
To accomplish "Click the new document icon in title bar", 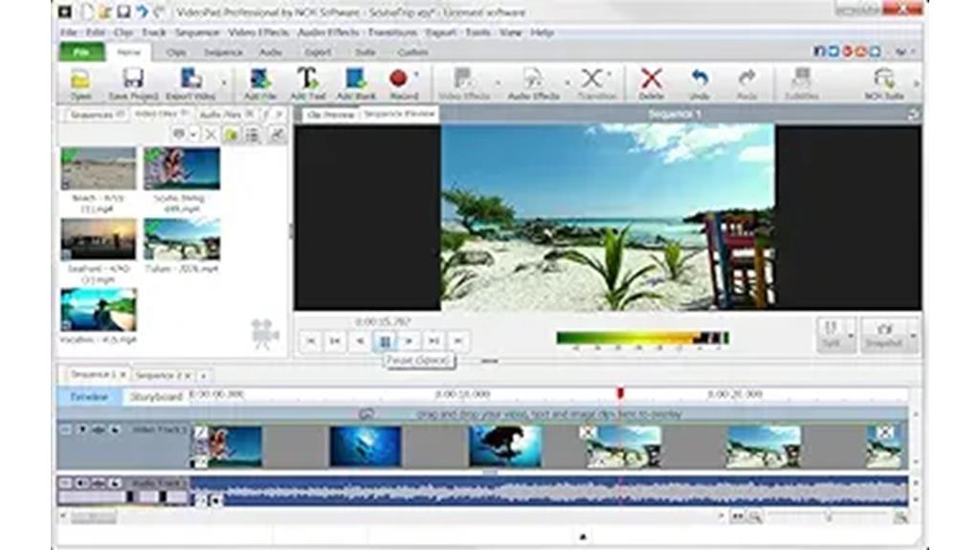I will click(88, 11).
